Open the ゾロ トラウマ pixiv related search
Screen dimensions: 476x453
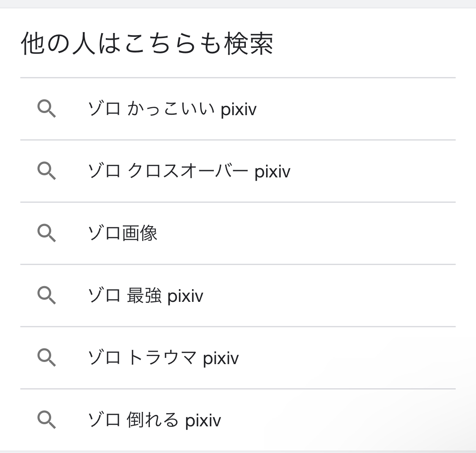click(x=238, y=358)
